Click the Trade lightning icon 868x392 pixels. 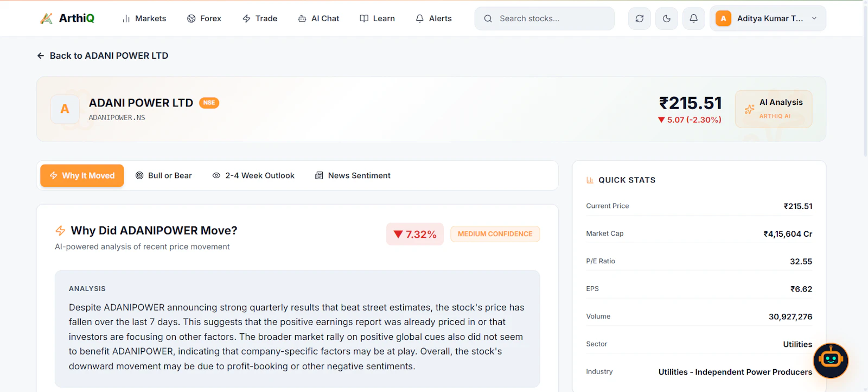tap(247, 18)
